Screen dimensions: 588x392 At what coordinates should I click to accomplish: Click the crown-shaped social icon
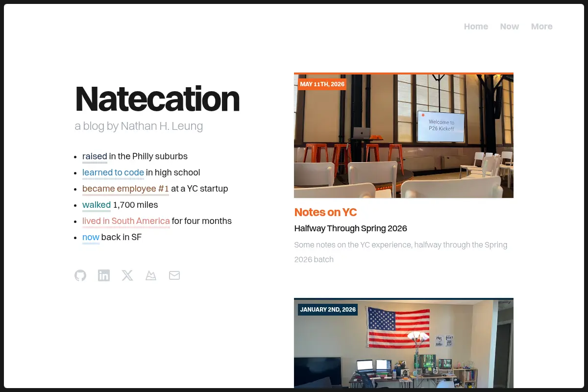[151, 275]
